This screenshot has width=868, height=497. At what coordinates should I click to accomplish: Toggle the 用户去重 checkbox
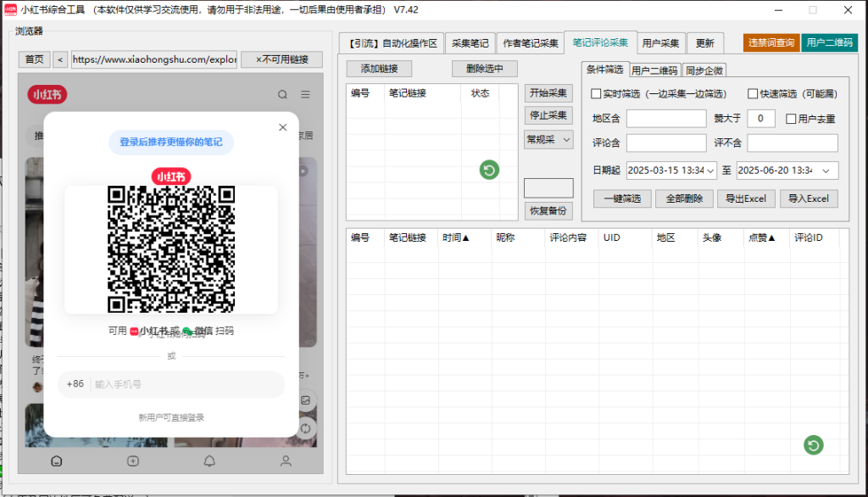click(x=792, y=118)
